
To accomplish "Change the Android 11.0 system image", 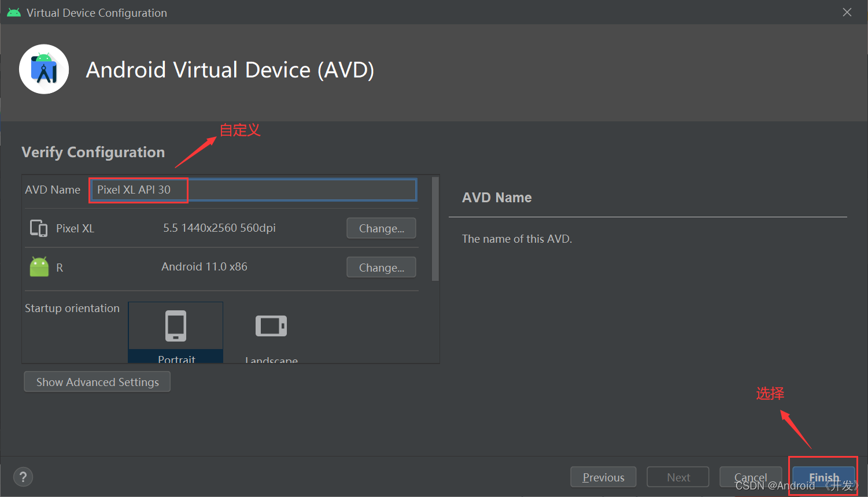I will pos(381,267).
